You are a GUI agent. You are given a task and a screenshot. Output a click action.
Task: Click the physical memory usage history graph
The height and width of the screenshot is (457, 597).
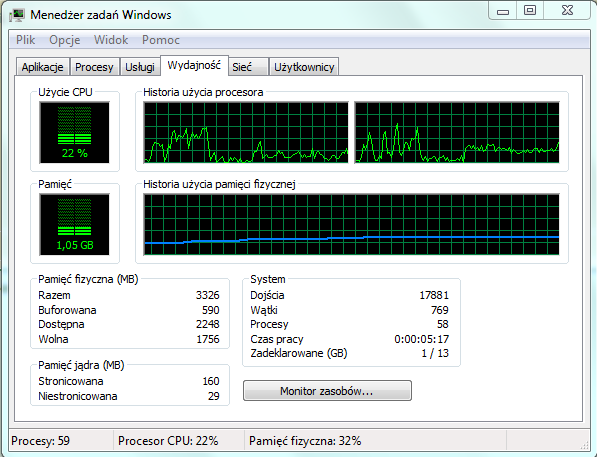(351, 225)
